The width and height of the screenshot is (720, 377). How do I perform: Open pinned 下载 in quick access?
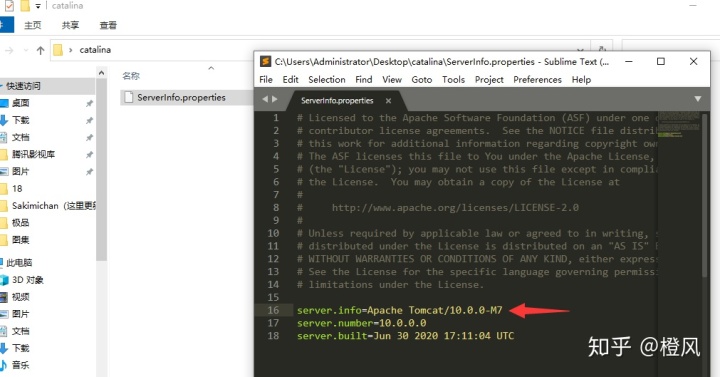point(20,120)
